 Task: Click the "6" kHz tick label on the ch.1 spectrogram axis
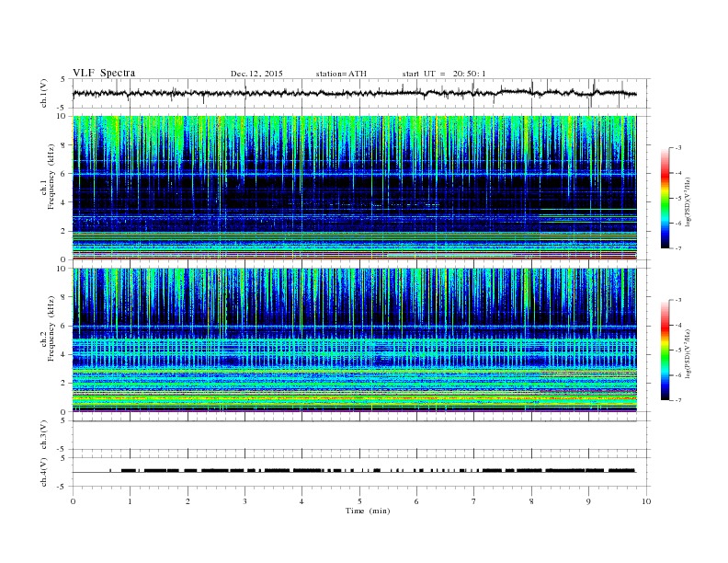point(64,174)
